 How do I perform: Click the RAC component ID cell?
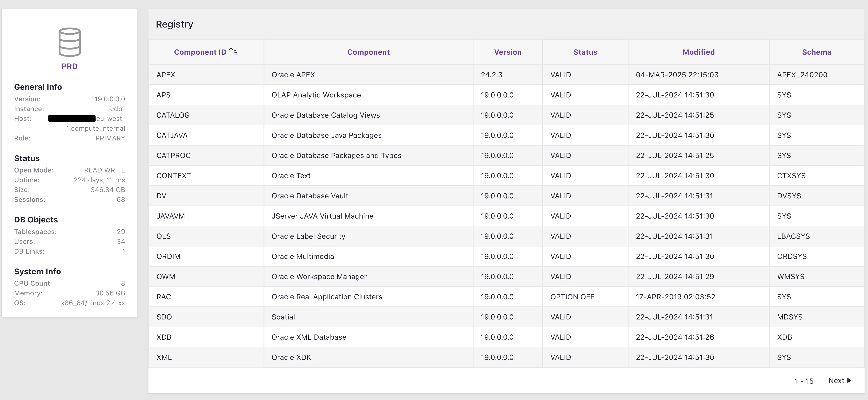click(206, 297)
